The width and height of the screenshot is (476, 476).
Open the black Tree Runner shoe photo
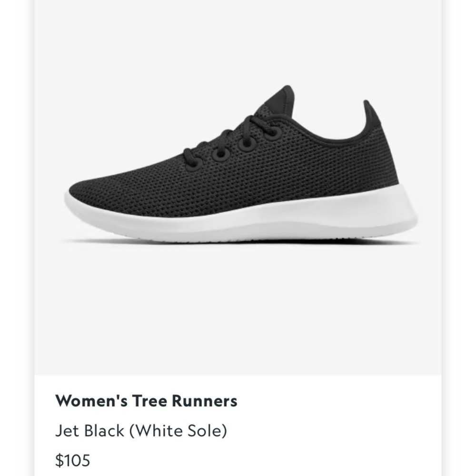point(240,164)
